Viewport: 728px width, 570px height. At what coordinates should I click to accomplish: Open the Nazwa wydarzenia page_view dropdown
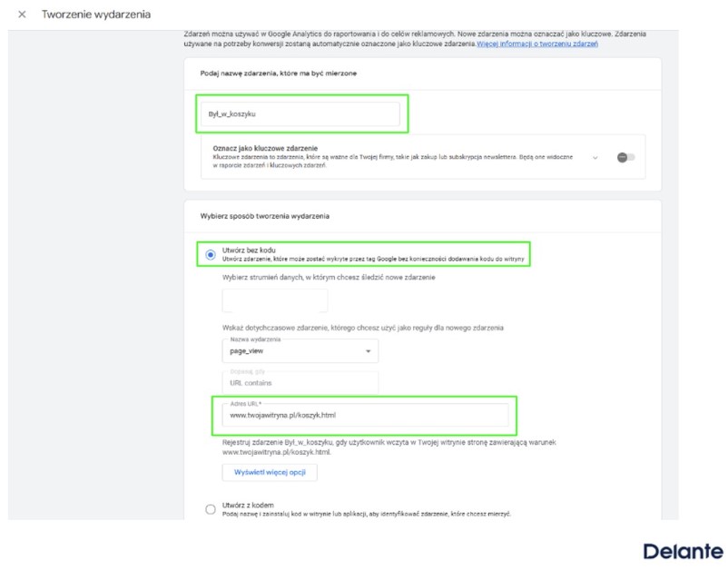coord(300,351)
